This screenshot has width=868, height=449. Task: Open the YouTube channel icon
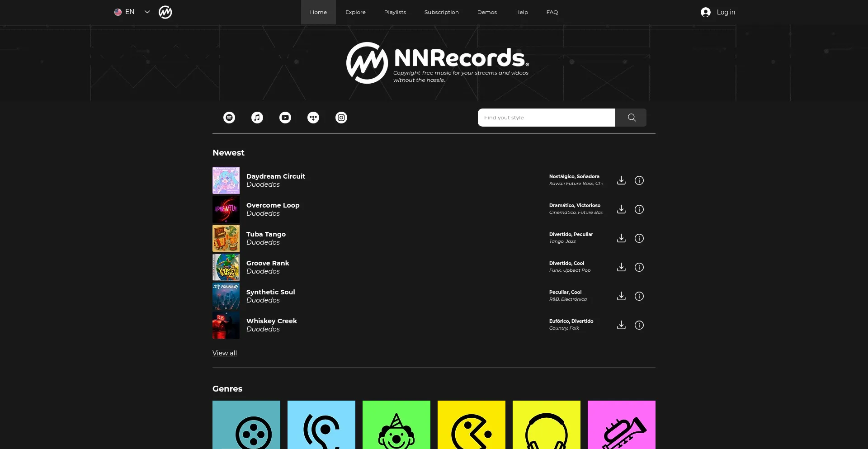click(x=285, y=118)
